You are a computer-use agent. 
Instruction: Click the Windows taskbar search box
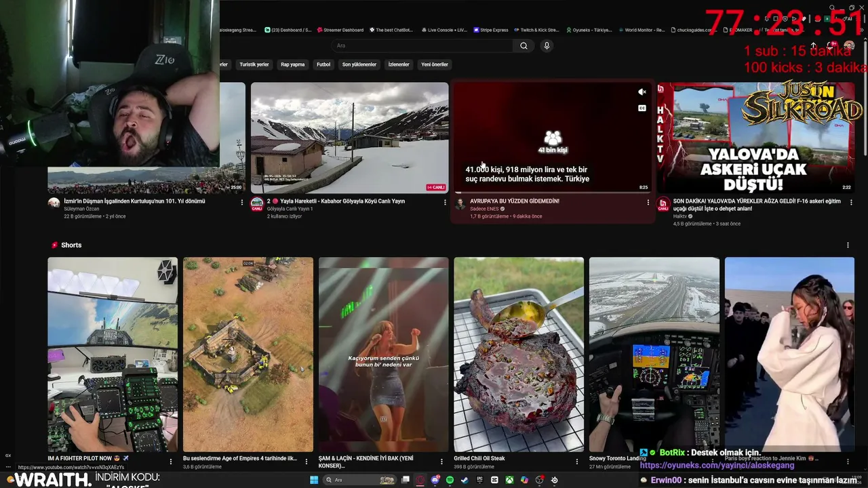(358, 480)
